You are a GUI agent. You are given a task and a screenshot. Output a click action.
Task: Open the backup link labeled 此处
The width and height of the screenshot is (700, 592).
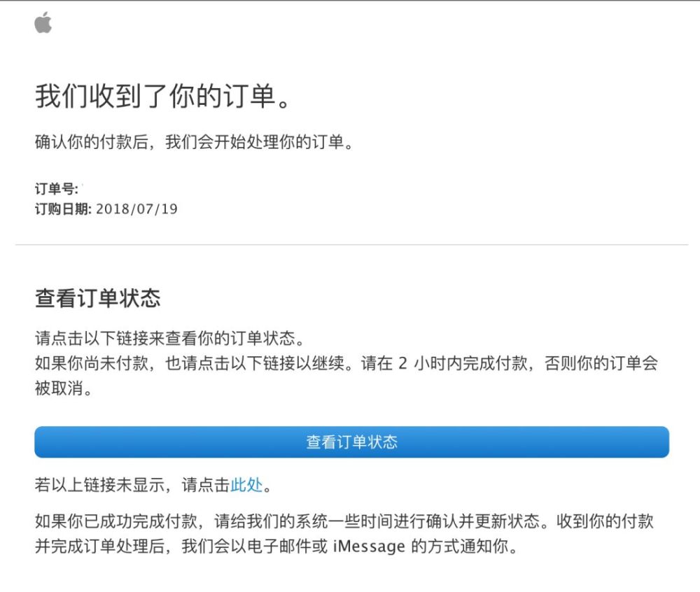(x=246, y=484)
